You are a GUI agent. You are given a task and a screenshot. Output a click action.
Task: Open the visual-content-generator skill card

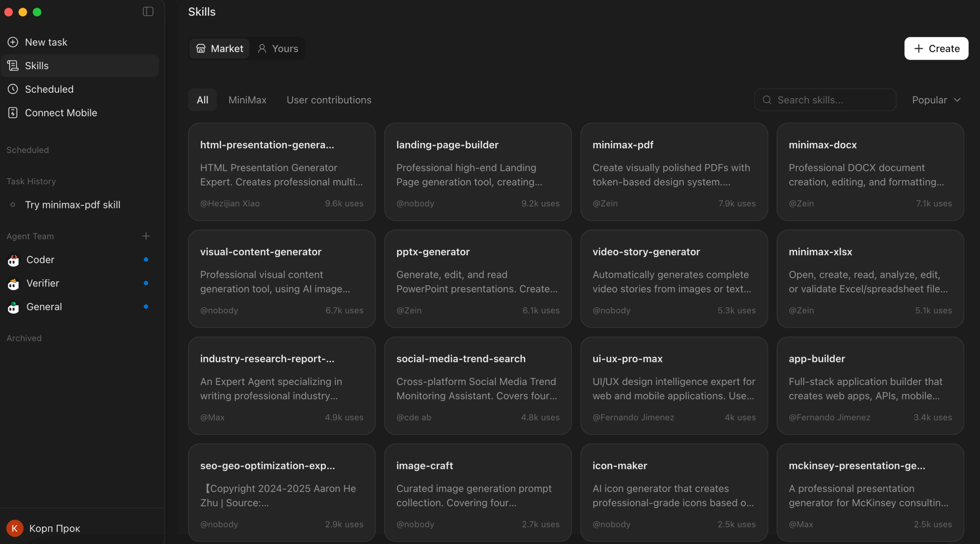click(x=282, y=279)
